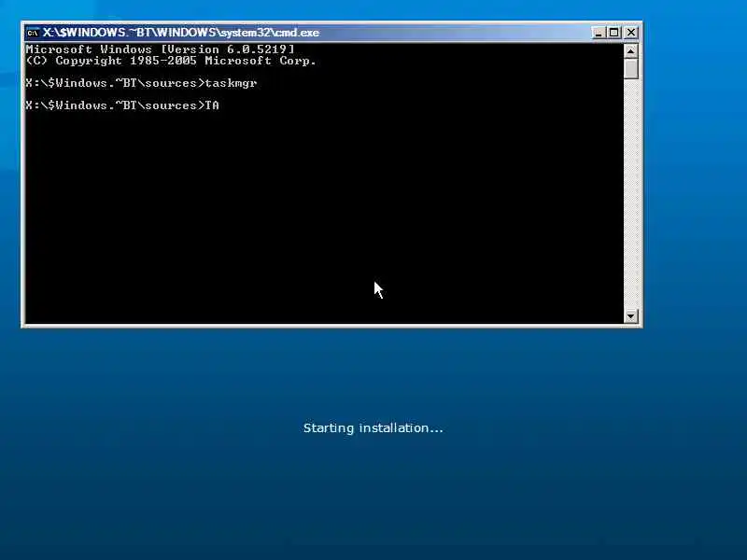
Task: Close the cmd.exe window
Action: click(631, 33)
